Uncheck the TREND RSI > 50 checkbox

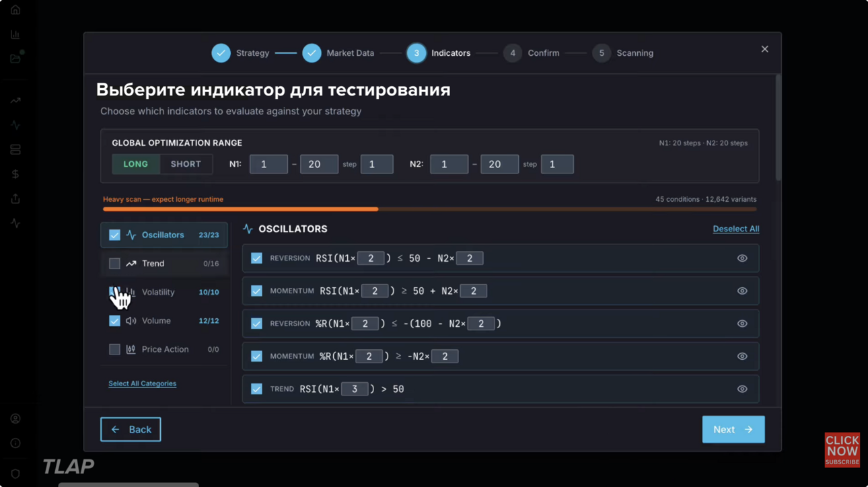pyautogui.click(x=256, y=389)
